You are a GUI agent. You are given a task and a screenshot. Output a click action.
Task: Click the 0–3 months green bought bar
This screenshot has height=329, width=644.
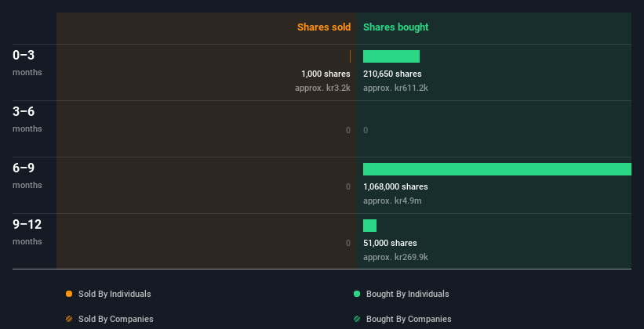coord(391,56)
